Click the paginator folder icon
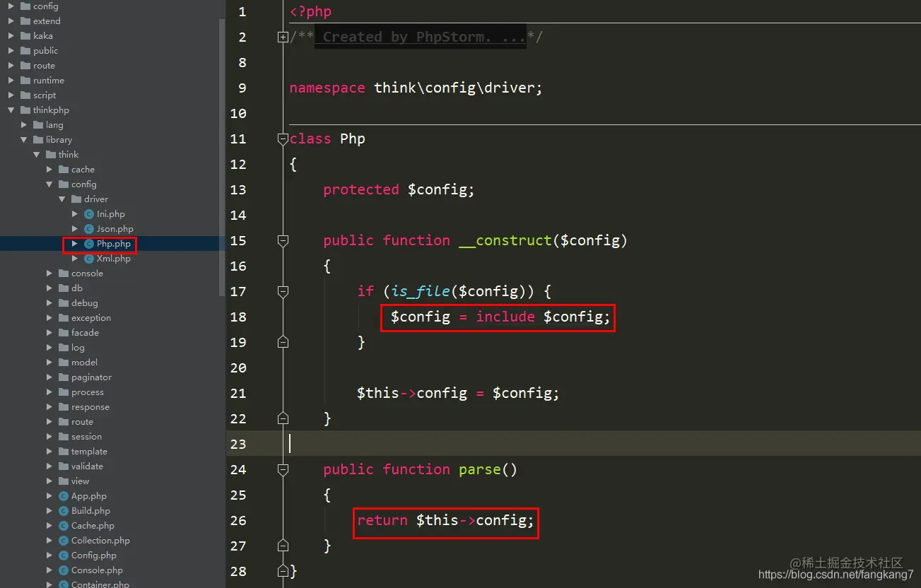This screenshot has height=588, width=921. [x=63, y=377]
